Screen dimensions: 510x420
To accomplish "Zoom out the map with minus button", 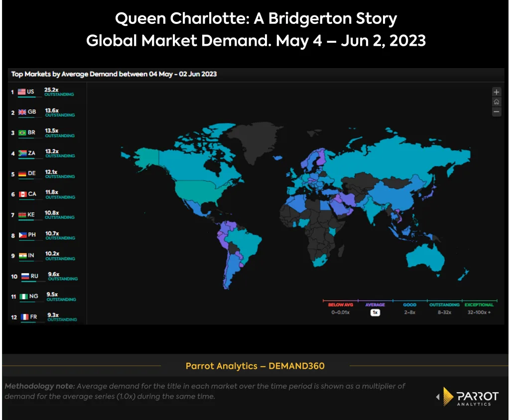I will tap(497, 112).
